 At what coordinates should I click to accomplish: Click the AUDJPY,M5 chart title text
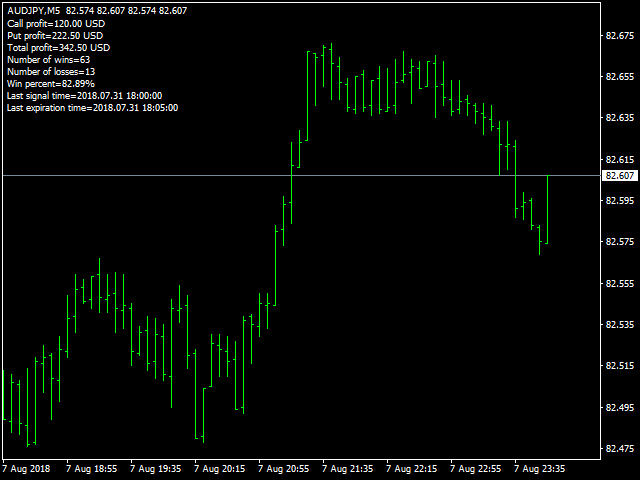click(x=33, y=11)
